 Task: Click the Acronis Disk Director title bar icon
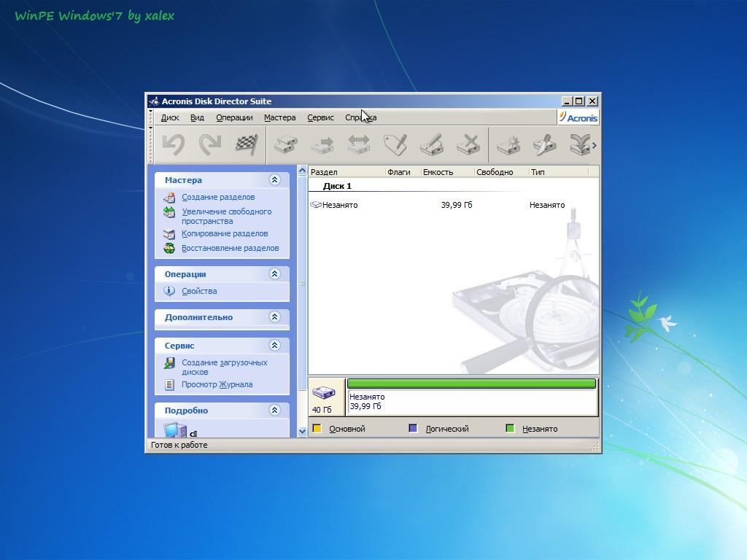tap(154, 101)
